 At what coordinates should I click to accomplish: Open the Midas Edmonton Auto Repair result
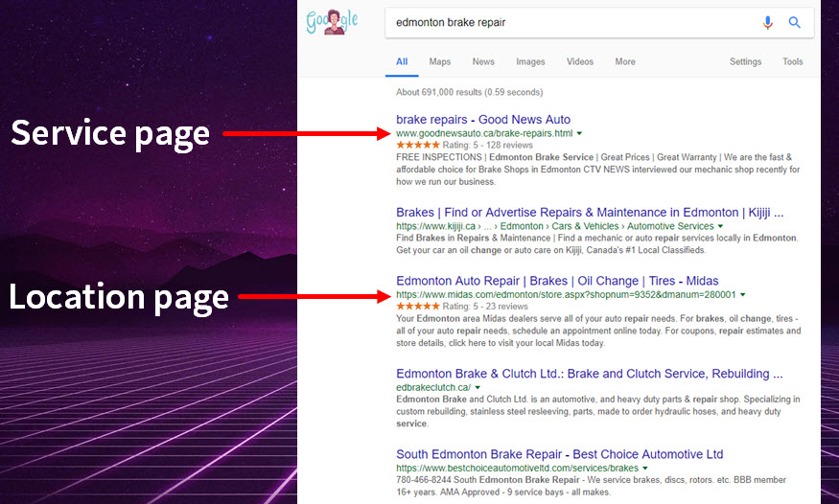[557, 281]
